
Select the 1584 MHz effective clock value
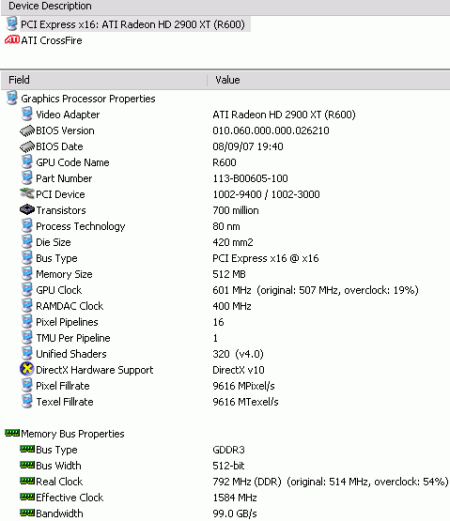click(235, 498)
